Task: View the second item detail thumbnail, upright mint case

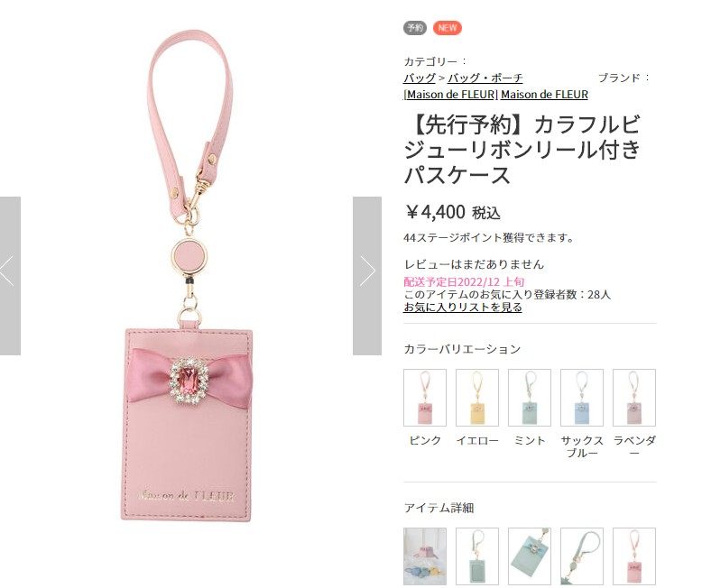Action: click(x=477, y=557)
